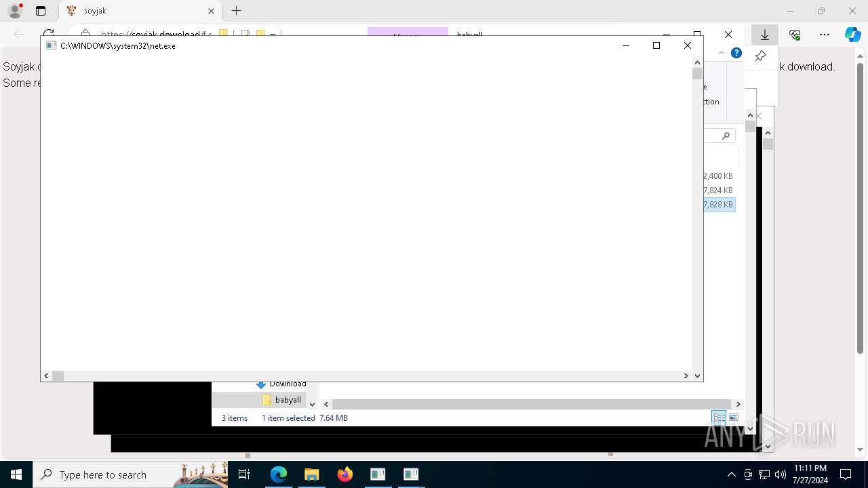868x488 pixels.
Task: Open Firefox taskbar icon
Action: click(345, 474)
